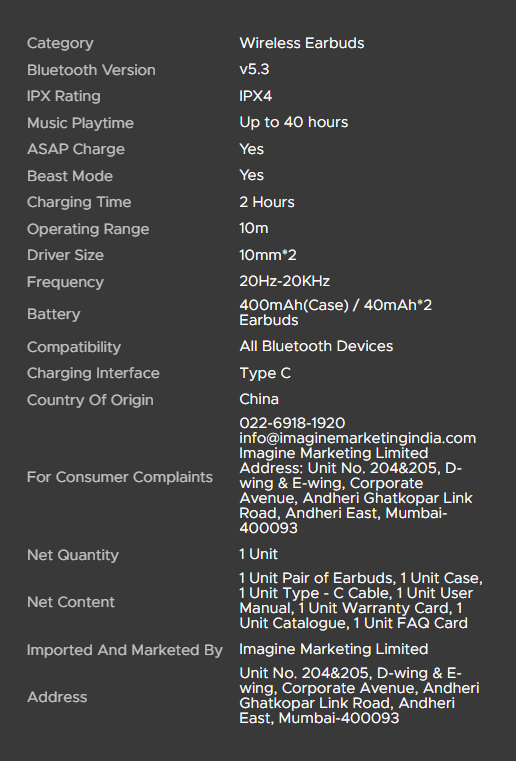Click the 2 Hours charging time value
Image resolution: width=516 pixels, height=761 pixels.
coord(267,202)
